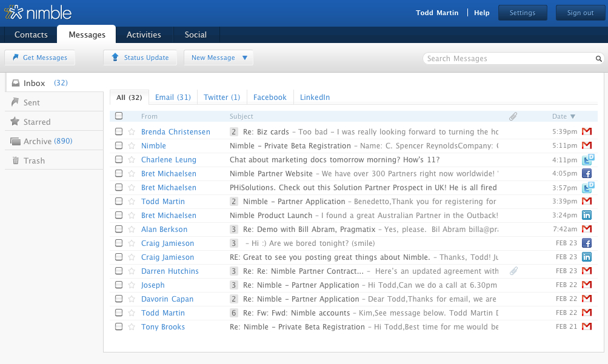The image size is (608, 364).
Task: Expand the New Message dropdown arrow
Action: tap(245, 58)
